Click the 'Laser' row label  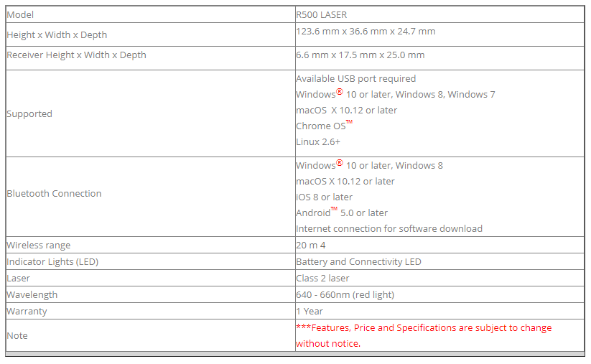pyautogui.click(x=18, y=279)
